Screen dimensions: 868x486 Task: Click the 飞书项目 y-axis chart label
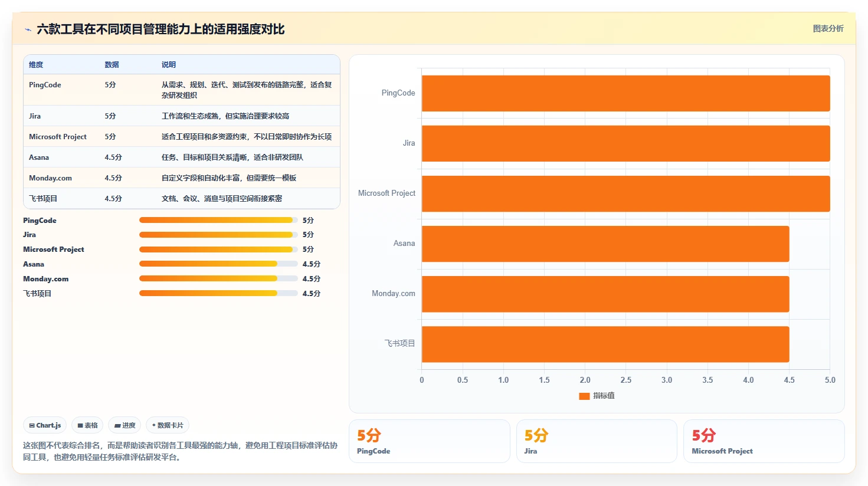click(x=400, y=343)
